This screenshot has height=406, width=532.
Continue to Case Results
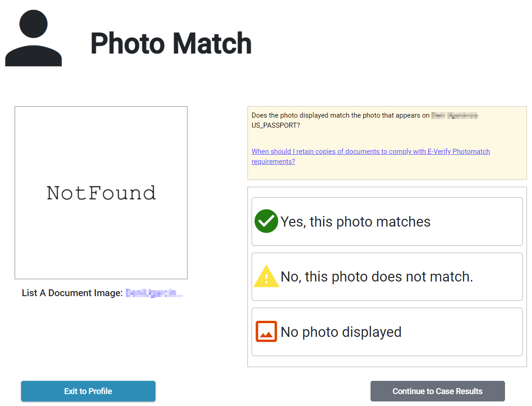437,391
